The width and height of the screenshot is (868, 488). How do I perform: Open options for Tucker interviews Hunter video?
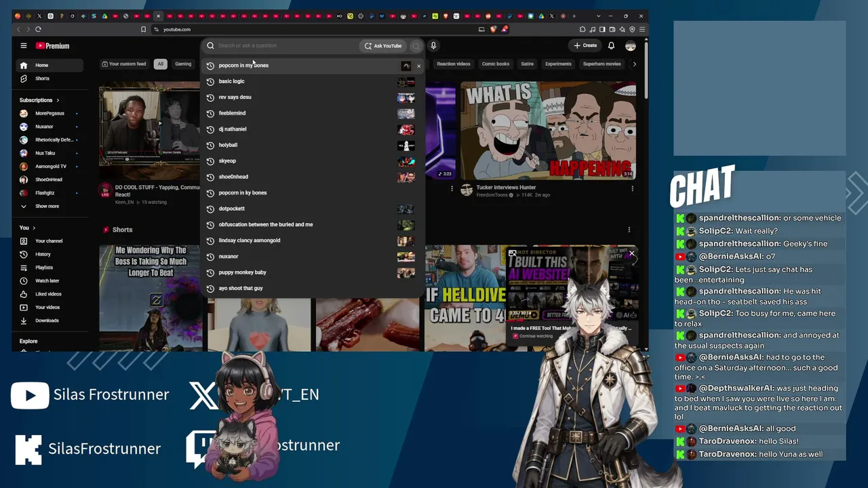(x=632, y=188)
